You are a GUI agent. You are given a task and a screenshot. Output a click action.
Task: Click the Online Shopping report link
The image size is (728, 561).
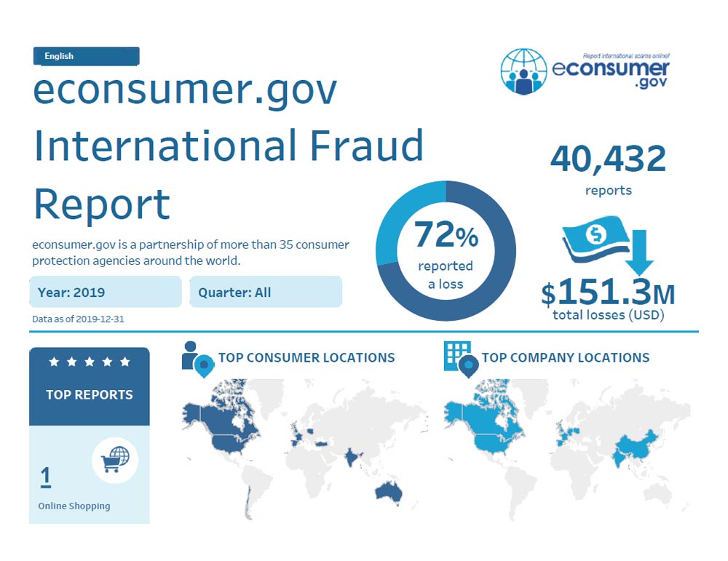[x=74, y=506]
